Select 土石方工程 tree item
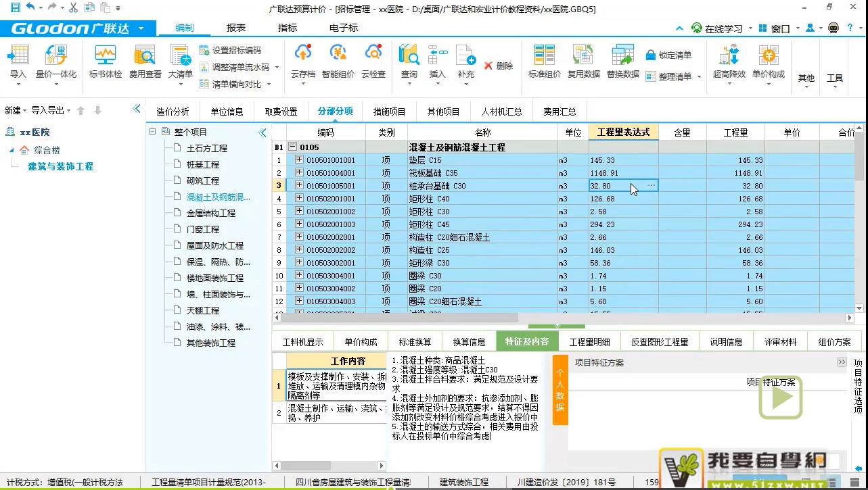The width and height of the screenshot is (868, 490). click(206, 149)
